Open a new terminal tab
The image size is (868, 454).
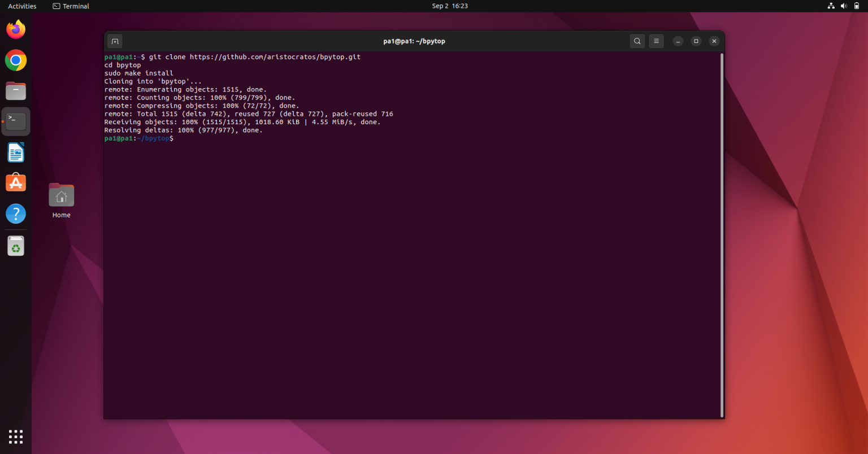(x=115, y=41)
